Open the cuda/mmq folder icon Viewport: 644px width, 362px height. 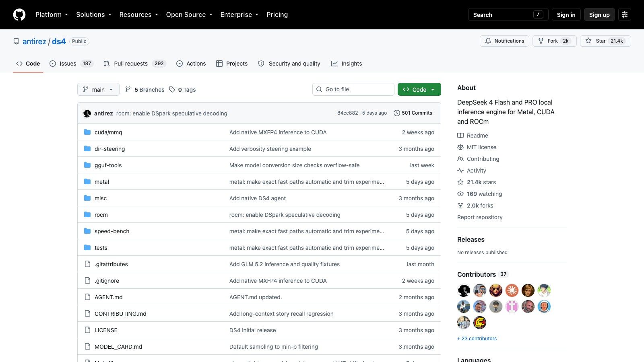(x=87, y=132)
